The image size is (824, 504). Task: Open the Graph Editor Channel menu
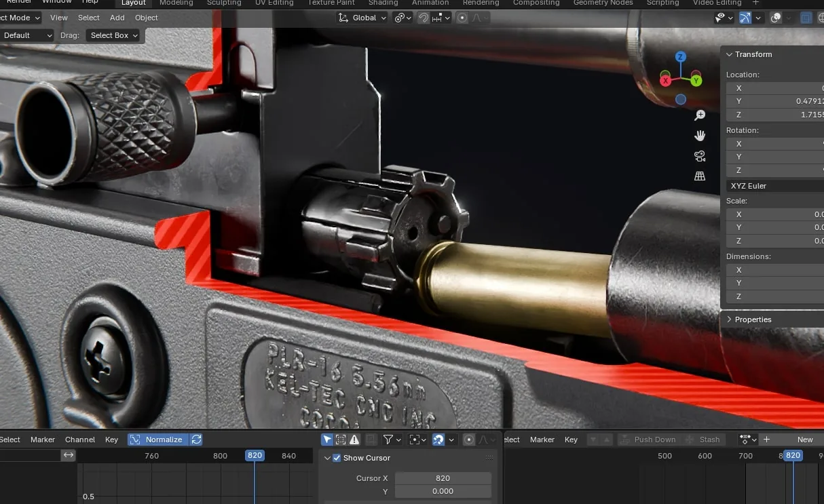click(x=80, y=440)
